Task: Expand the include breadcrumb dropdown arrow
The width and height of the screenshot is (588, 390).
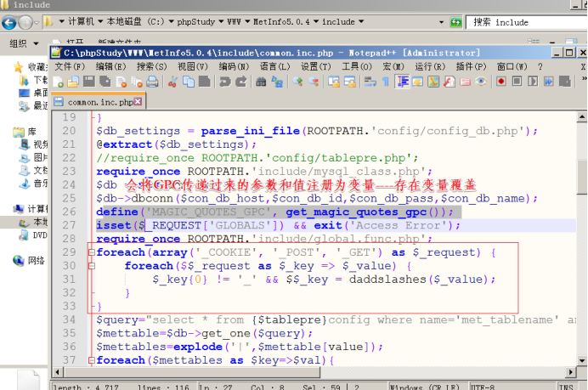Action: click(361, 22)
